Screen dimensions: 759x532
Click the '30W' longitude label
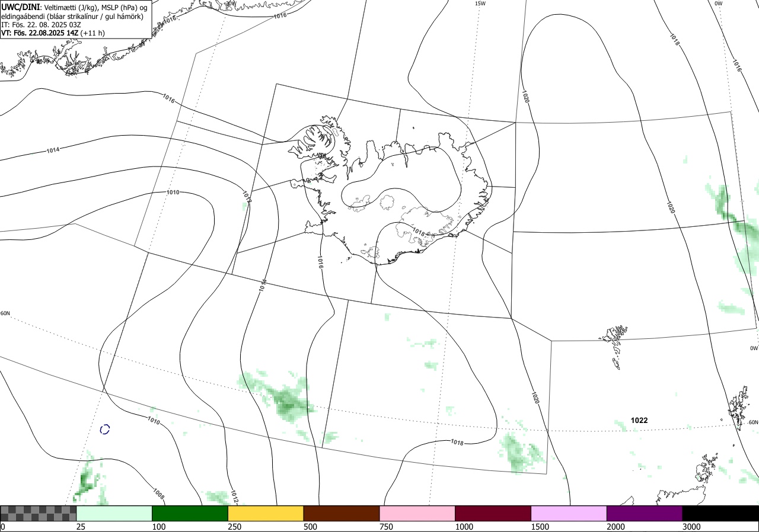click(x=230, y=3)
